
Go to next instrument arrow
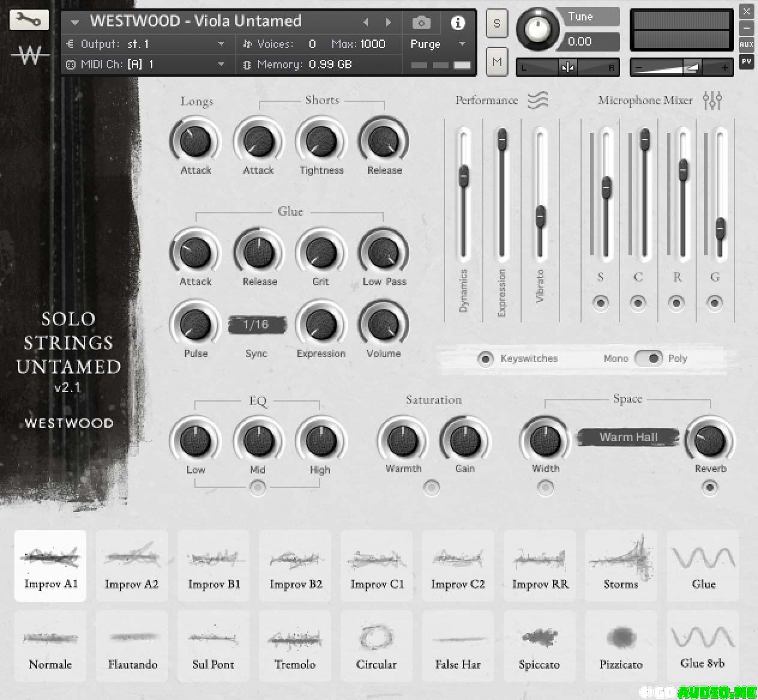pyautogui.click(x=389, y=23)
